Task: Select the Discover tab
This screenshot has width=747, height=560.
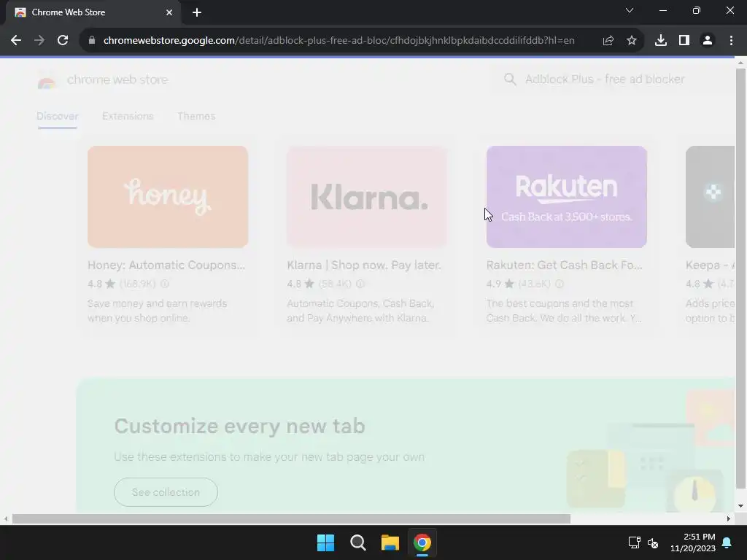Action: click(57, 116)
